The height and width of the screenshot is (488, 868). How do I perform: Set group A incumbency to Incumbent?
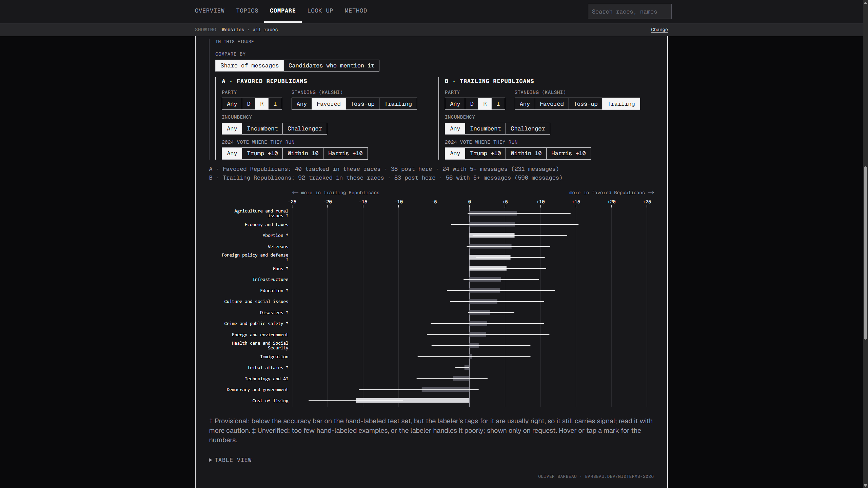pyautogui.click(x=262, y=129)
